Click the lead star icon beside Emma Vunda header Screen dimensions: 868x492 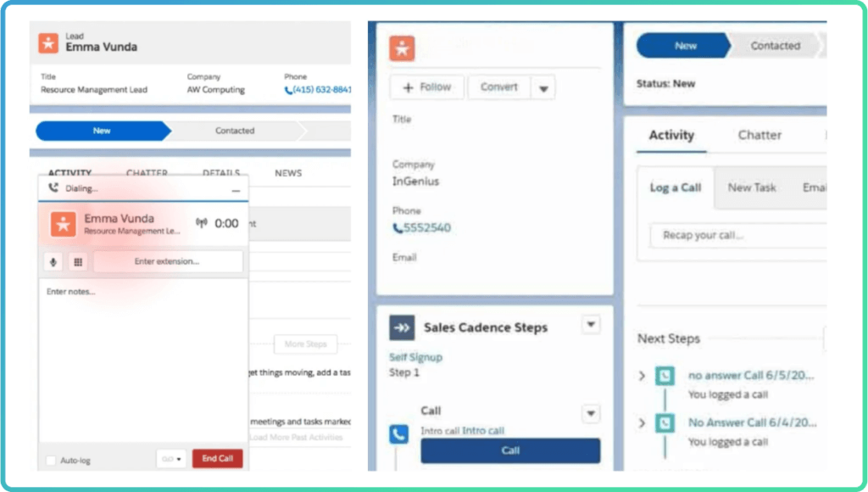coord(48,42)
